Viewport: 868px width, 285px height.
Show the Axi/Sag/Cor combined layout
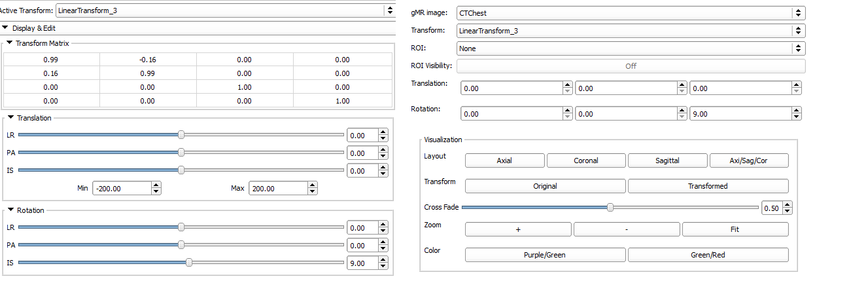749,161
